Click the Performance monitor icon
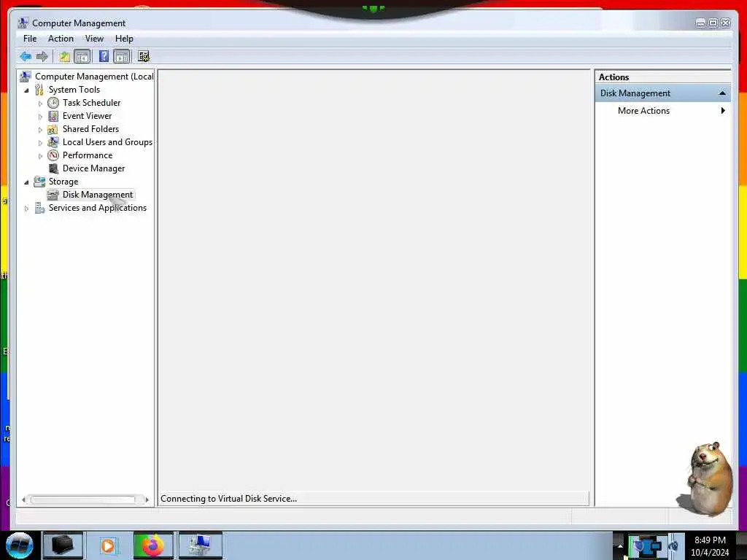747x560 pixels. 53,155
